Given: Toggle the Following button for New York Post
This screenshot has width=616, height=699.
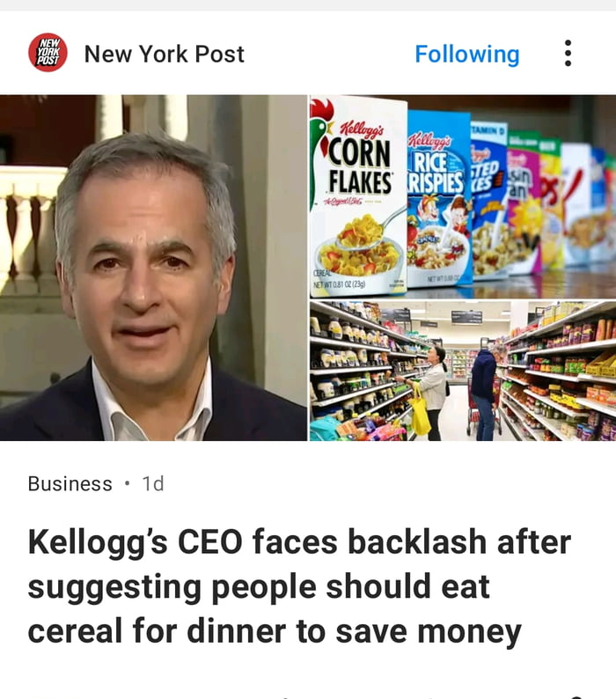Looking at the screenshot, I should [467, 54].
